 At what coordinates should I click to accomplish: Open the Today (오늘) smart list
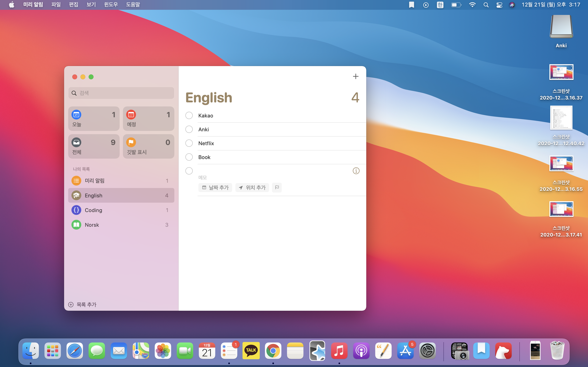point(94,119)
